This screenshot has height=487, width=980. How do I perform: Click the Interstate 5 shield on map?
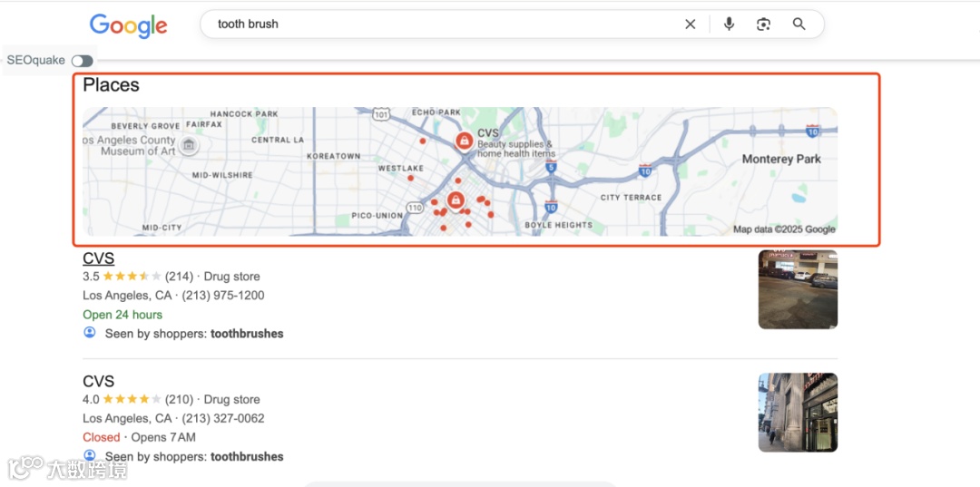pos(551,167)
